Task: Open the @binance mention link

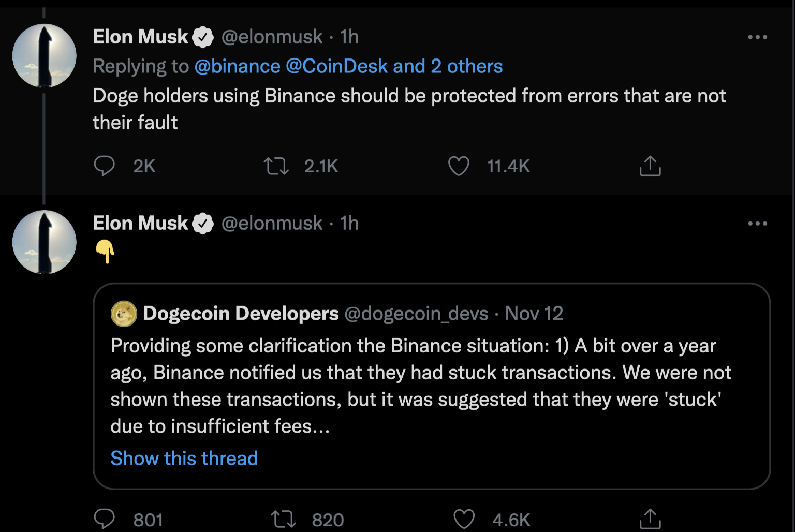Action: coord(238,66)
